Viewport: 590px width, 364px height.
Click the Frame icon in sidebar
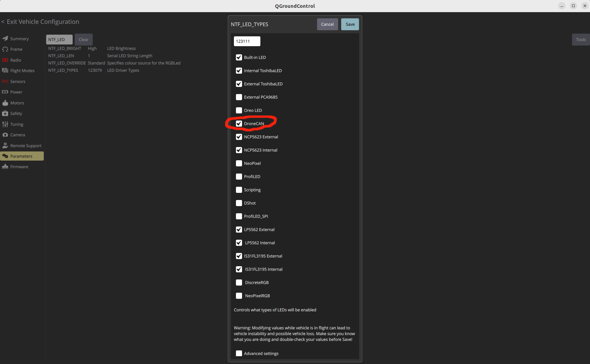[x=5, y=49]
